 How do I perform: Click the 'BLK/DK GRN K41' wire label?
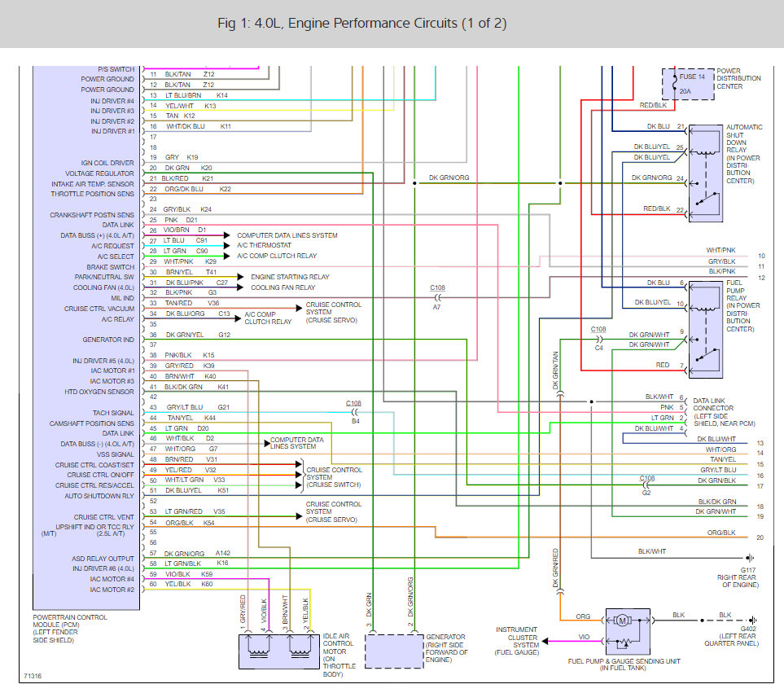(x=196, y=387)
